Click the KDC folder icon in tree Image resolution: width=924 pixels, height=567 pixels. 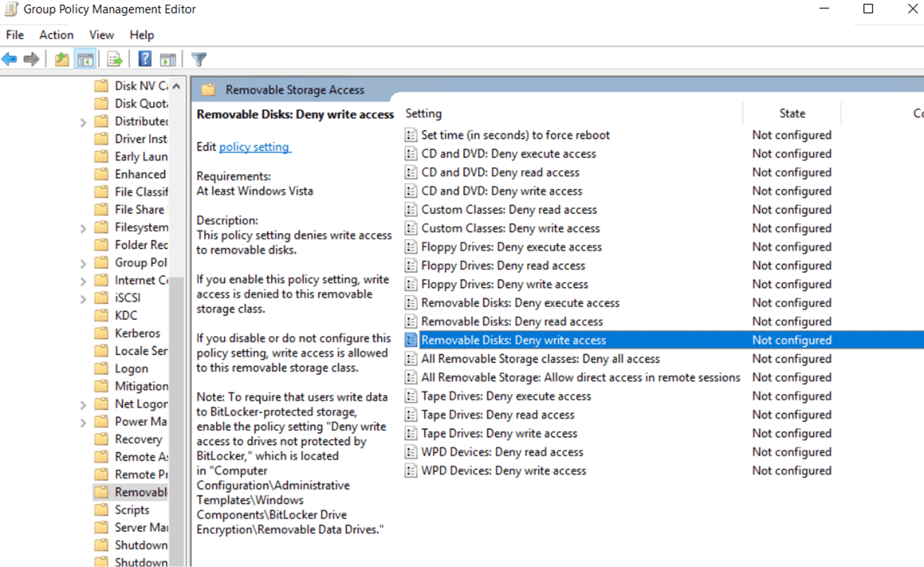tap(101, 315)
